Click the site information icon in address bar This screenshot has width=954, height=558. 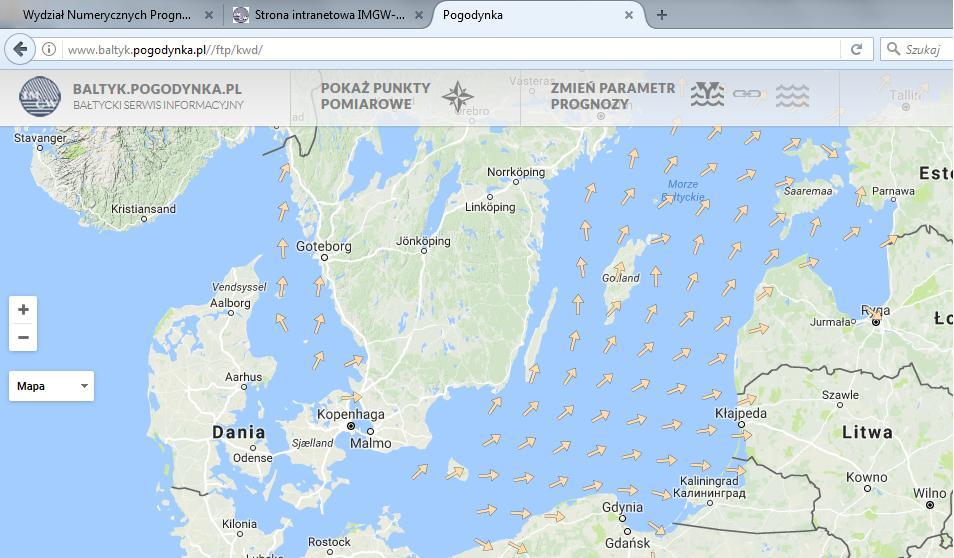coord(49,49)
